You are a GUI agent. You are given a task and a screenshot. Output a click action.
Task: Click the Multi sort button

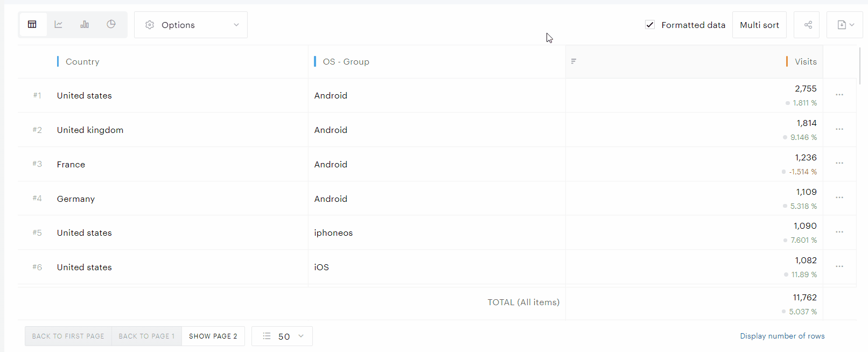[759, 25]
